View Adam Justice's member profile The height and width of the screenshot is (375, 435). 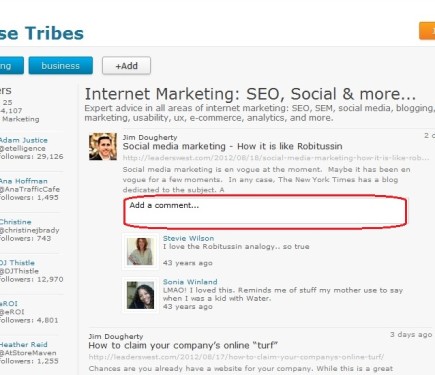click(x=24, y=140)
